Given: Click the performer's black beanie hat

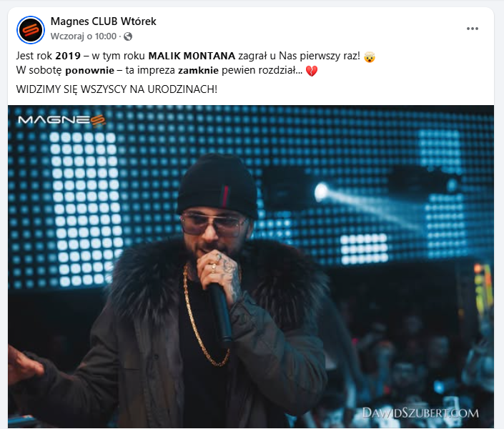Looking at the screenshot, I should (x=217, y=184).
